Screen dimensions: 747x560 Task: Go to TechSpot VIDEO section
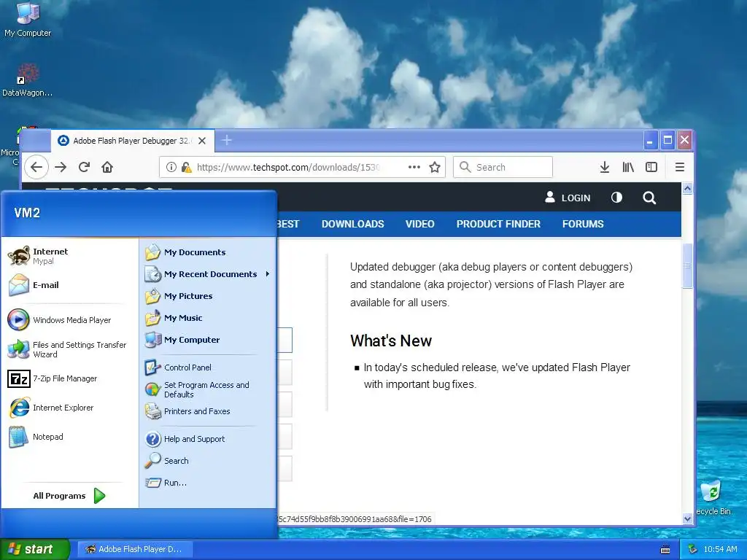click(419, 224)
